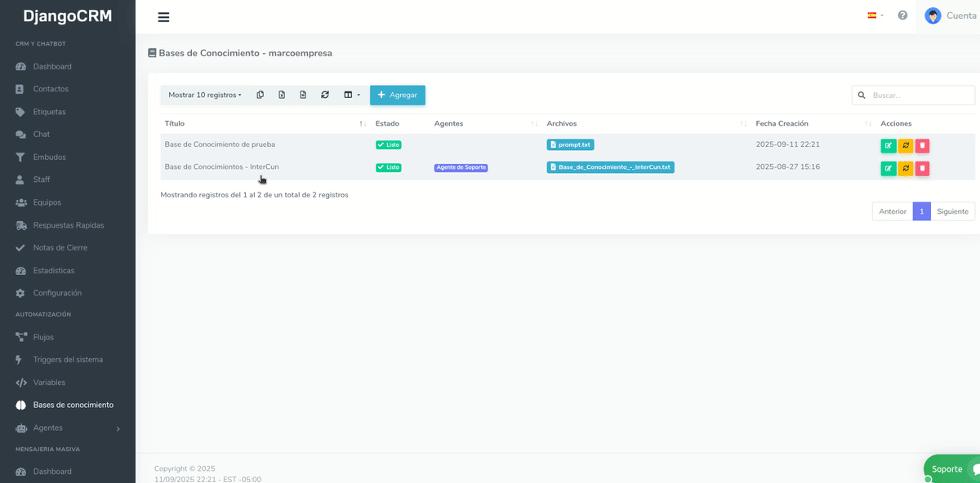Viewport: 980px width, 483px height.
Task: Click the user avatar picture
Action: [933, 16]
